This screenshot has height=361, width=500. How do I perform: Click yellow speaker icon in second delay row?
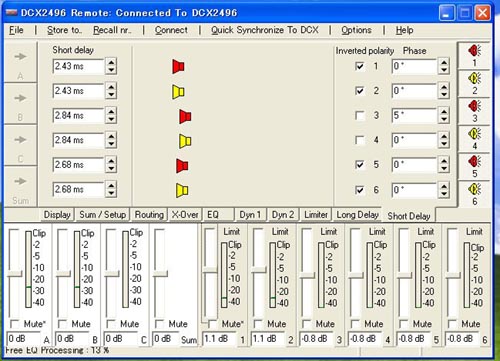pyautogui.click(x=178, y=92)
